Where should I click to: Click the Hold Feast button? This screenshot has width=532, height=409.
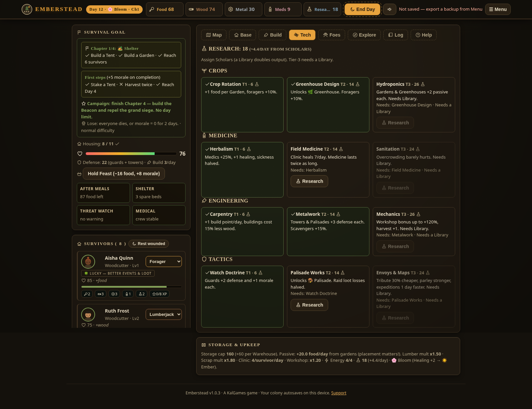pyautogui.click(x=124, y=174)
